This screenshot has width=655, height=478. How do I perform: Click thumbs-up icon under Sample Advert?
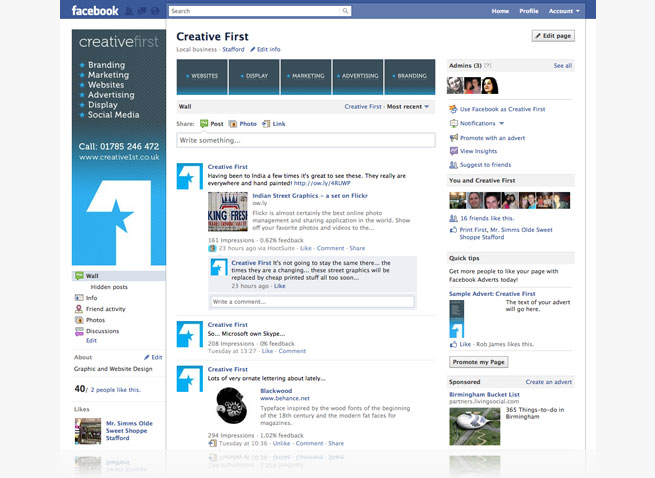pyautogui.click(x=453, y=344)
